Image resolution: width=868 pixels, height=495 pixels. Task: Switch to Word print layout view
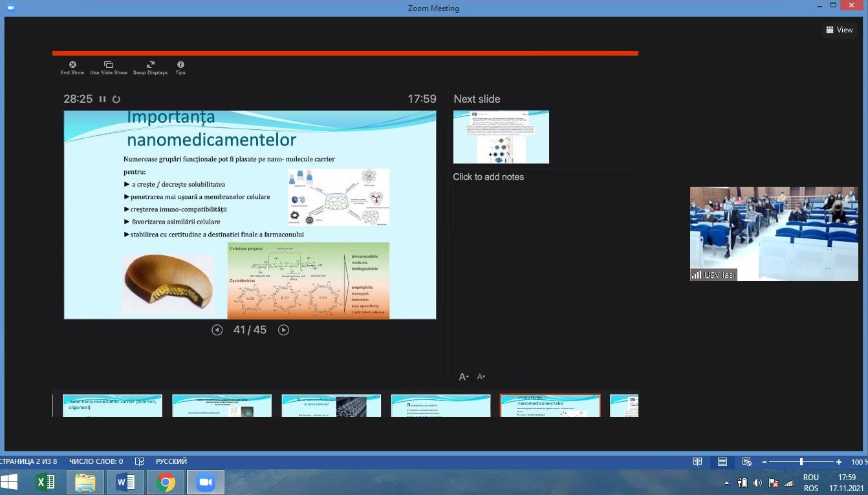coord(722,461)
